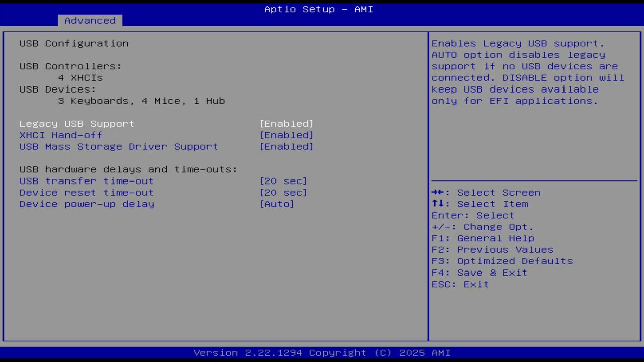
Task: Click the Aptio Setup title bar
Action: click(318, 9)
